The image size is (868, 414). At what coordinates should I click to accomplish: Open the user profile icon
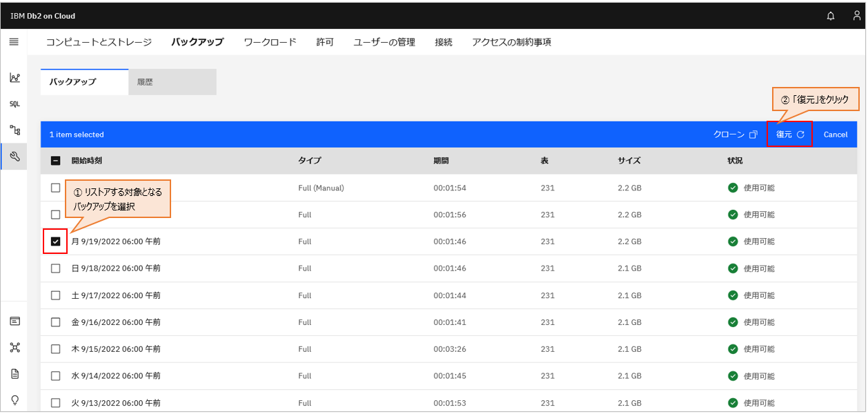[856, 15]
